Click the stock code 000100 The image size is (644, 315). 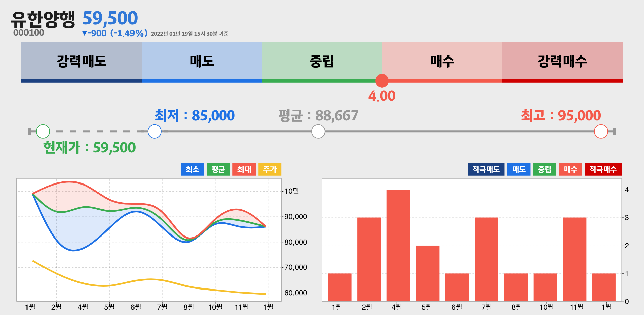29,33
